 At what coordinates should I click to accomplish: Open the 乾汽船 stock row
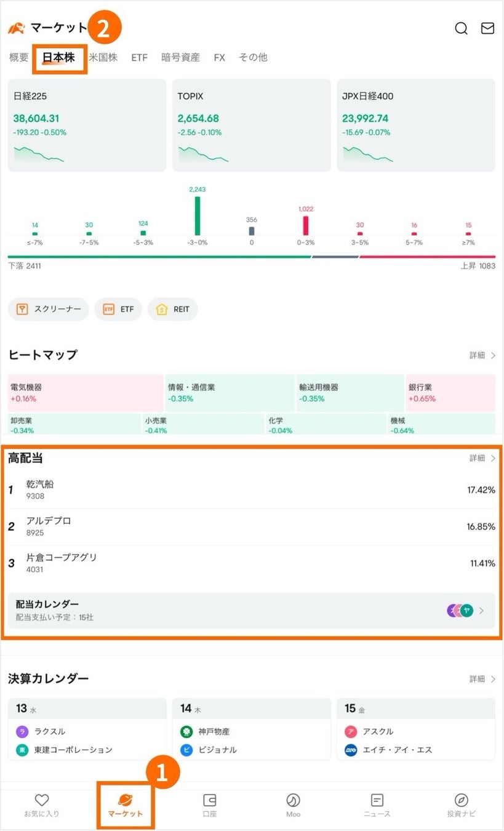[x=252, y=490]
